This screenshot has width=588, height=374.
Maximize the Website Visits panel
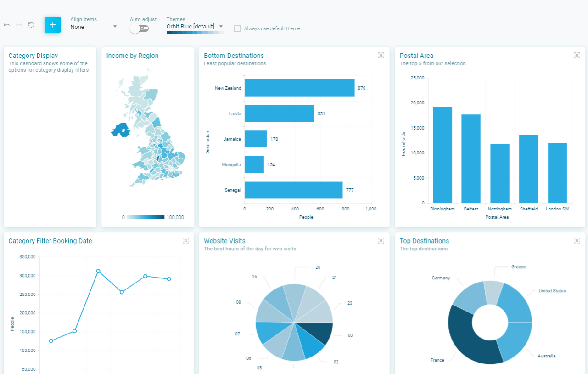coord(381,240)
